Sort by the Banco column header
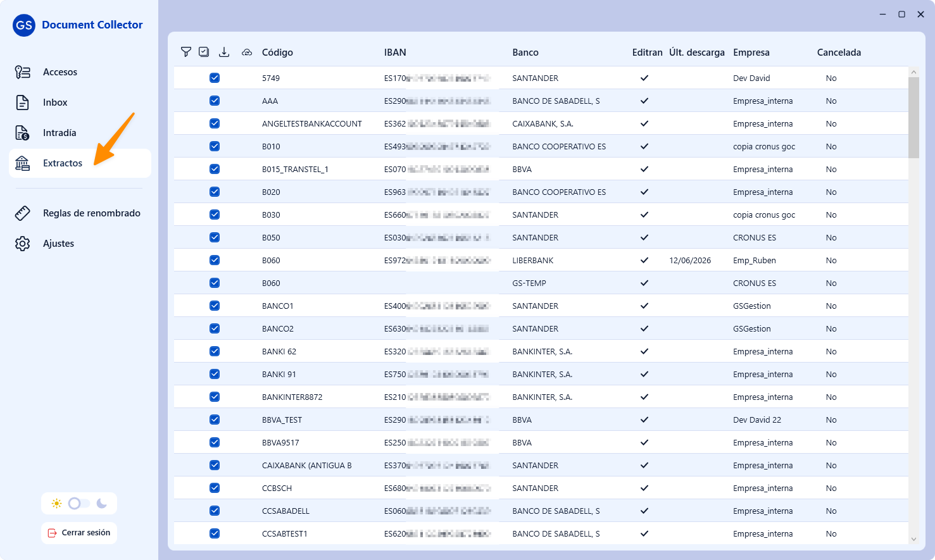Image resolution: width=935 pixels, height=560 pixels. click(x=525, y=53)
